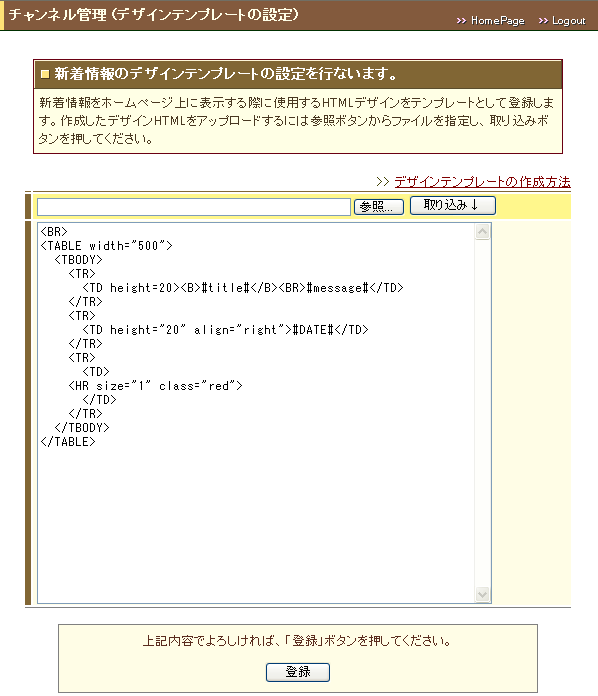Click the <TBODY> opening line
598x696 pixels.
(x=78, y=260)
